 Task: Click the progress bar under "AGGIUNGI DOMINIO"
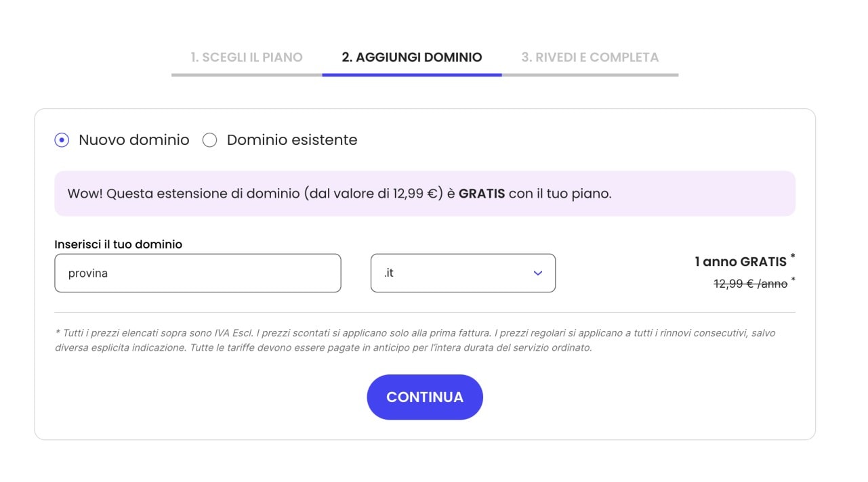411,75
